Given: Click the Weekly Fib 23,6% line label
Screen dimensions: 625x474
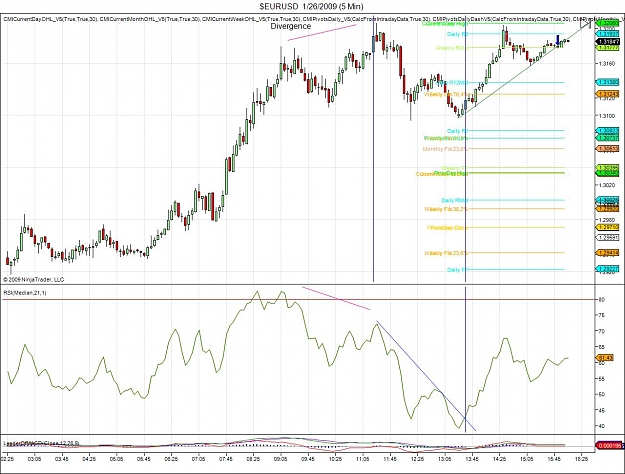Looking at the screenshot, I should pos(446,253).
